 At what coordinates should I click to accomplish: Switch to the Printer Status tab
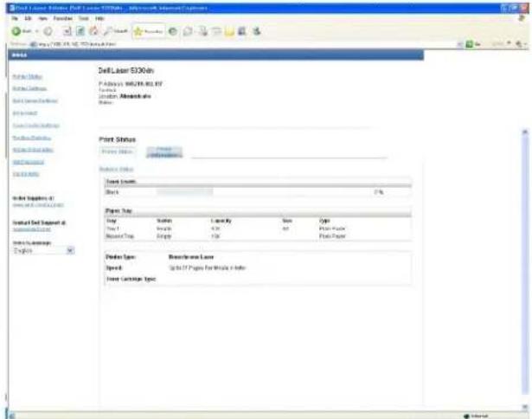[x=117, y=151]
